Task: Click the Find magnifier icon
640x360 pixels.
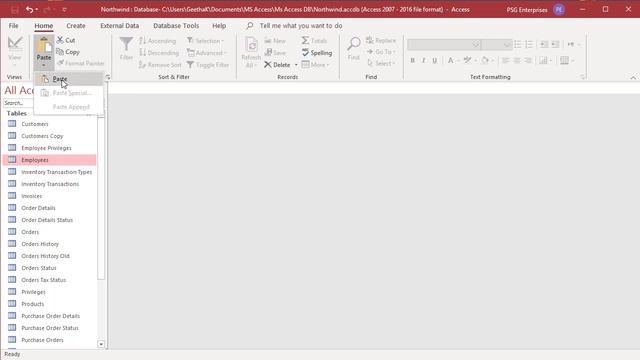Action: point(353,44)
